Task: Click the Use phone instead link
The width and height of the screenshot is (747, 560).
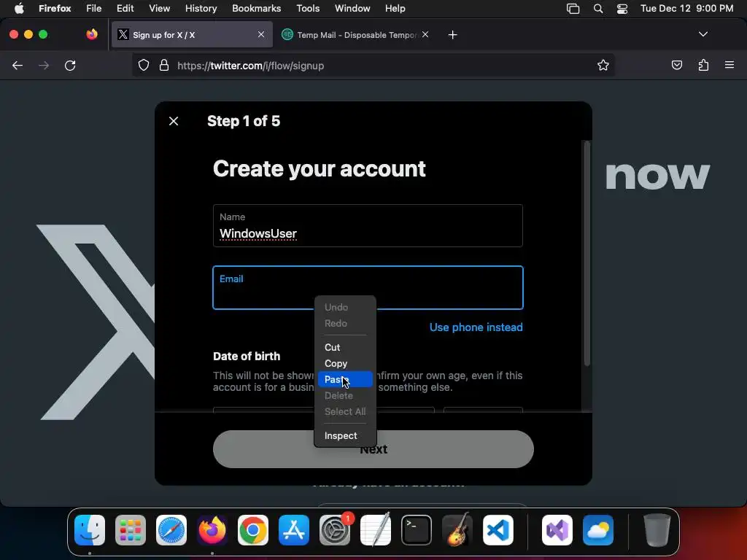Action: [x=476, y=327]
